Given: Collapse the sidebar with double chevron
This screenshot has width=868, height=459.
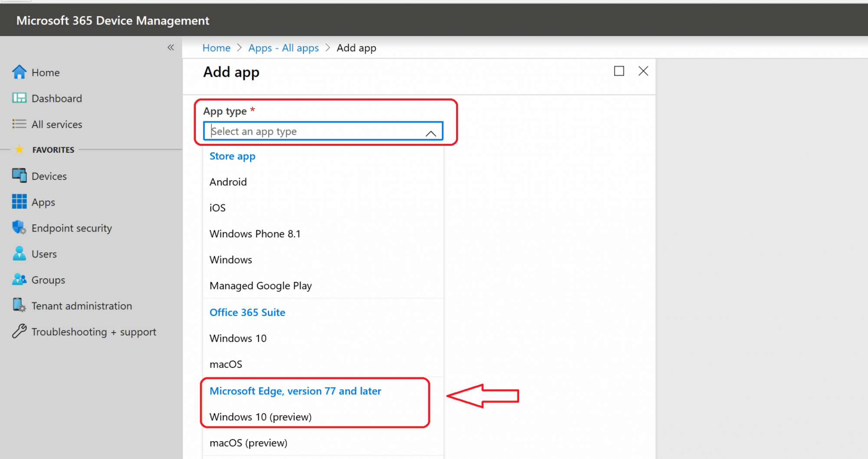Looking at the screenshot, I should point(171,47).
